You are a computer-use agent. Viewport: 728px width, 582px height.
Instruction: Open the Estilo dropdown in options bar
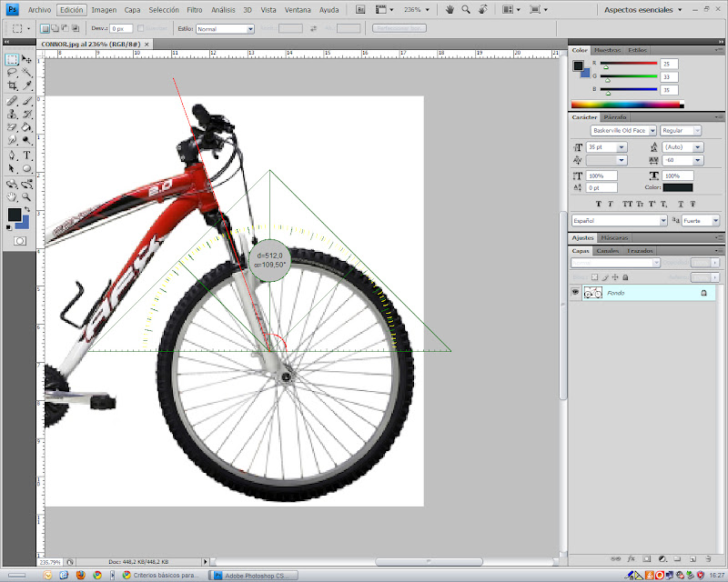pos(225,29)
